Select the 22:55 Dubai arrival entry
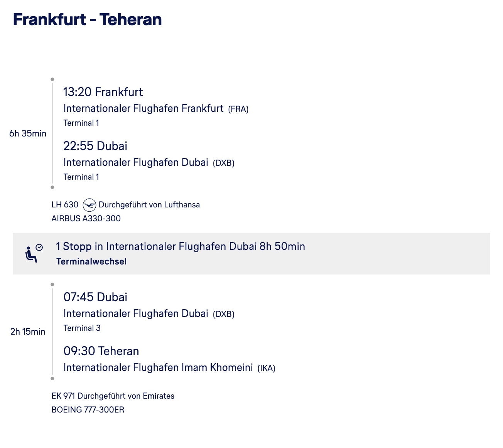The height and width of the screenshot is (448, 503). 95,146
